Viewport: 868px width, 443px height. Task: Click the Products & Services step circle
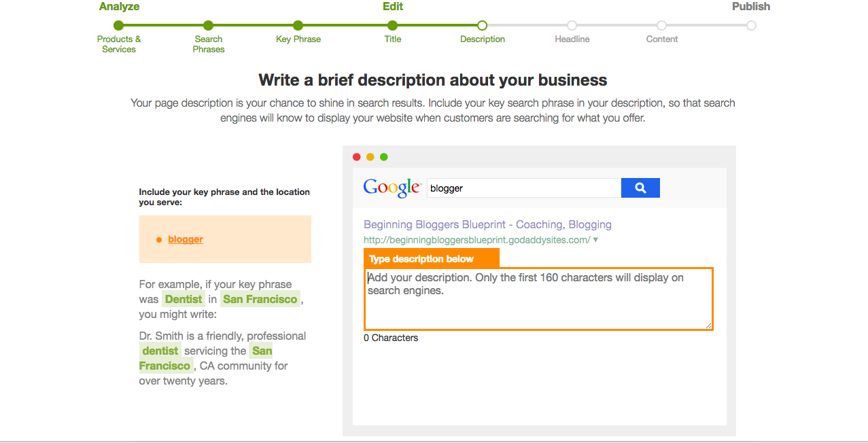click(x=119, y=26)
